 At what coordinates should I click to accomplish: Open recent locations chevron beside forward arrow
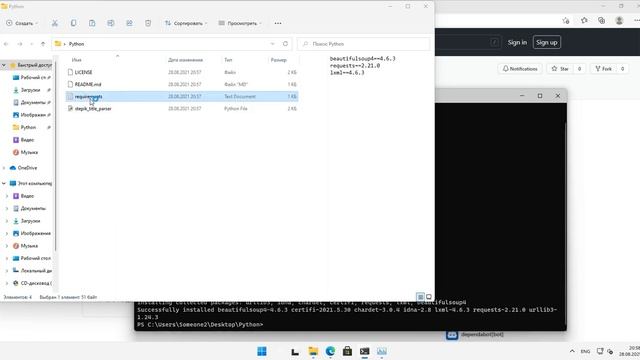[x=31, y=44]
